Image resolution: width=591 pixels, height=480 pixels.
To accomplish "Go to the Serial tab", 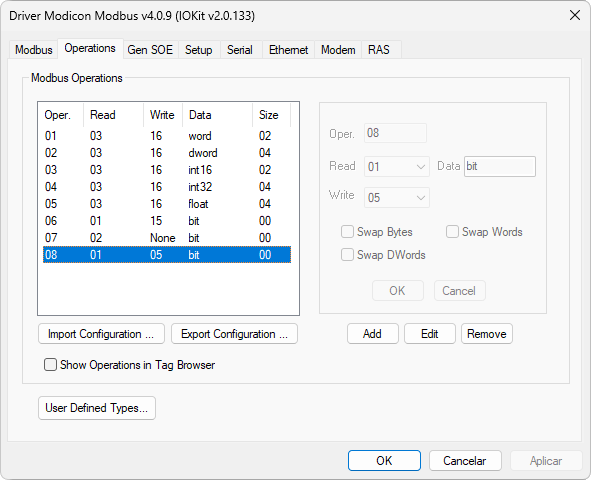I will [239, 50].
